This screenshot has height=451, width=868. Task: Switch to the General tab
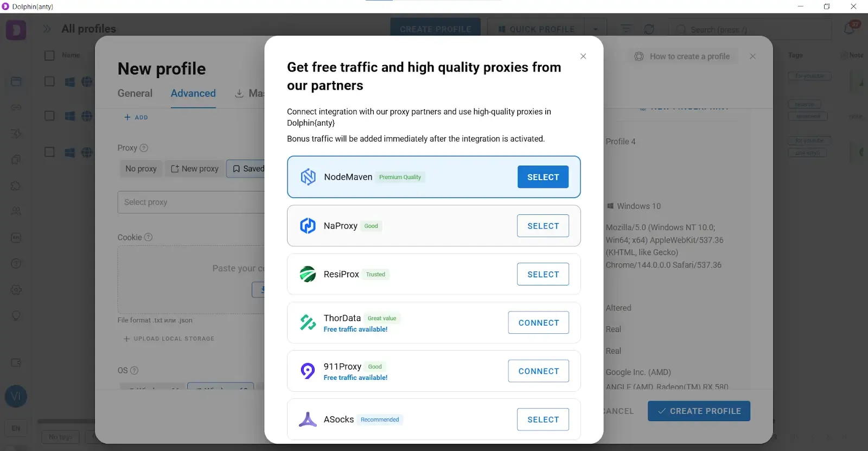click(x=135, y=93)
